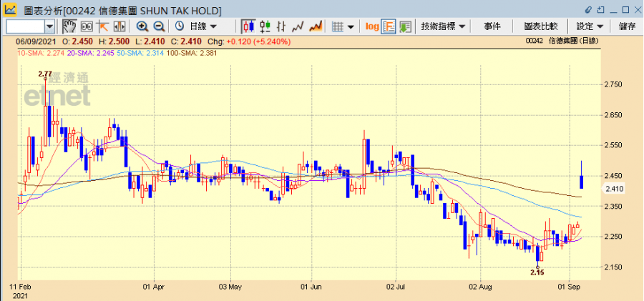
Task: Switch to candlestick chart type
Action: tap(248, 26)
